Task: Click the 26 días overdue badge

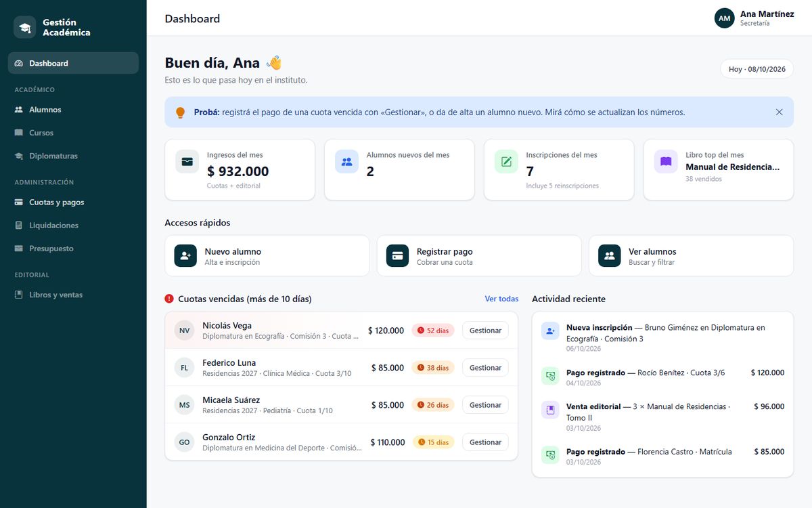Action: (x=433, y=405)
